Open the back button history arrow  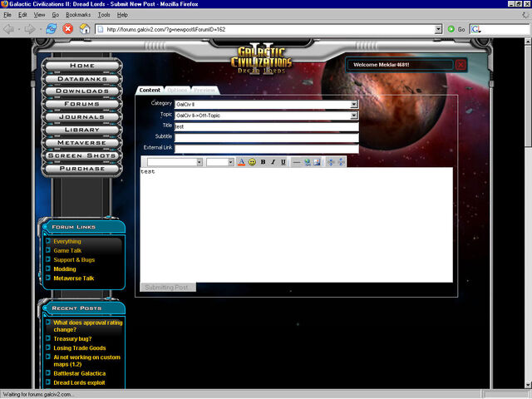18,29
